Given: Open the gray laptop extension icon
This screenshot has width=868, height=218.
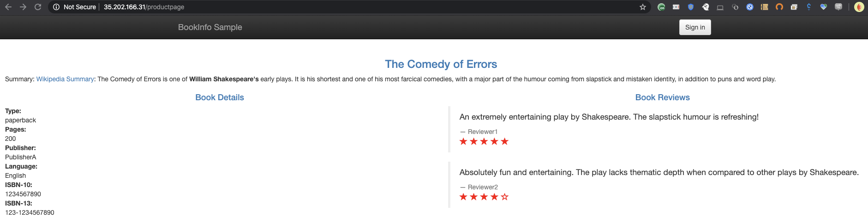Looking at the screenshot, I should (x=720, y=7).
